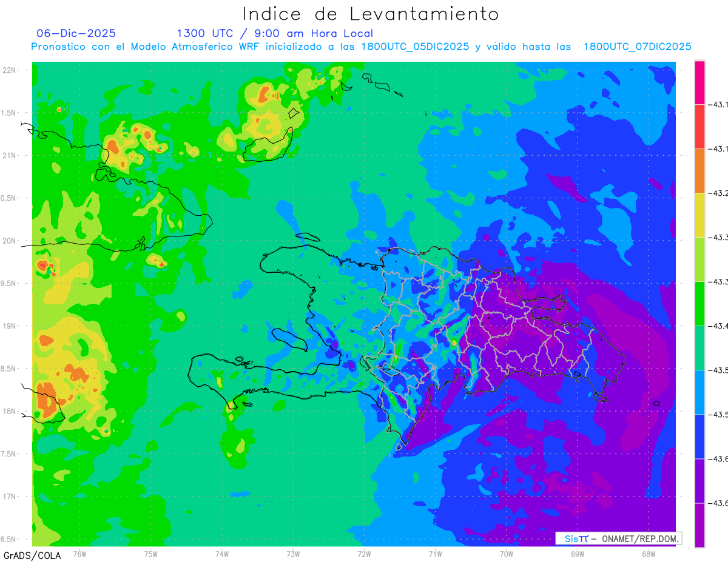Click the '19N' latitude axis label
728x562 pixels.
(10, 326)
